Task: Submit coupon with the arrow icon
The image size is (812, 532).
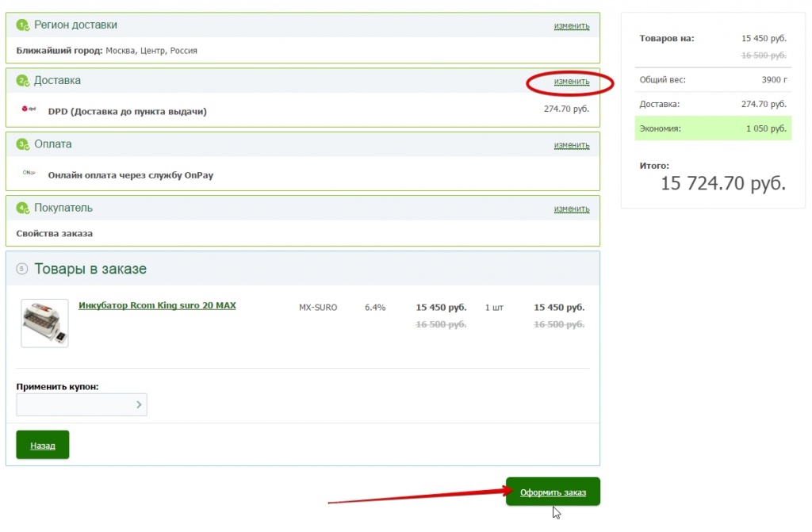Action: pyautogui.click(x=139, y=404)
